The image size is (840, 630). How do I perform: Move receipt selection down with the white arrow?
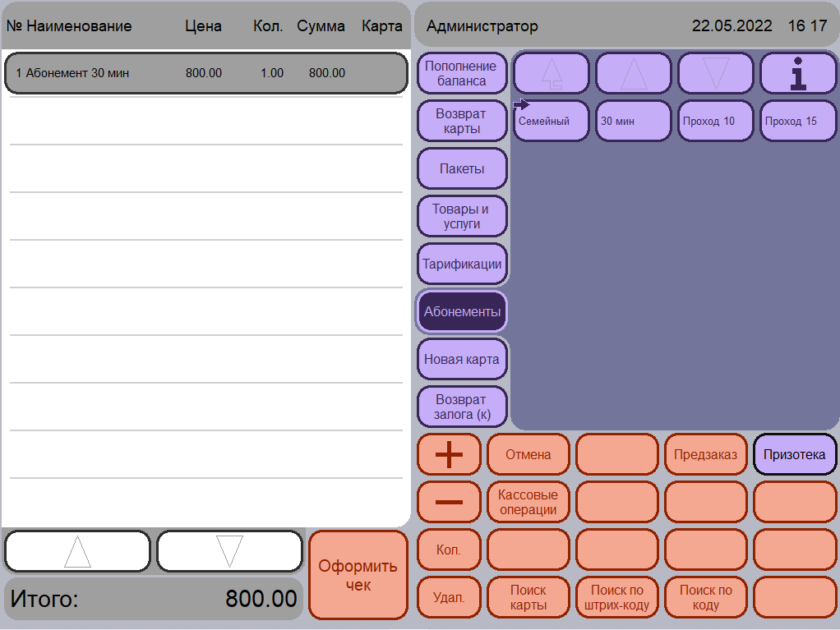point(230,551)
